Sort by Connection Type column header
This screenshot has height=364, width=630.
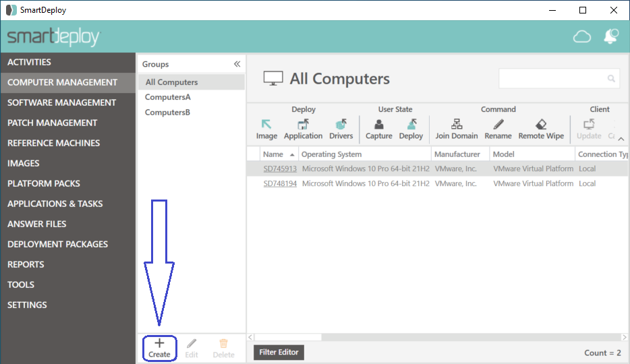[602, 154]
